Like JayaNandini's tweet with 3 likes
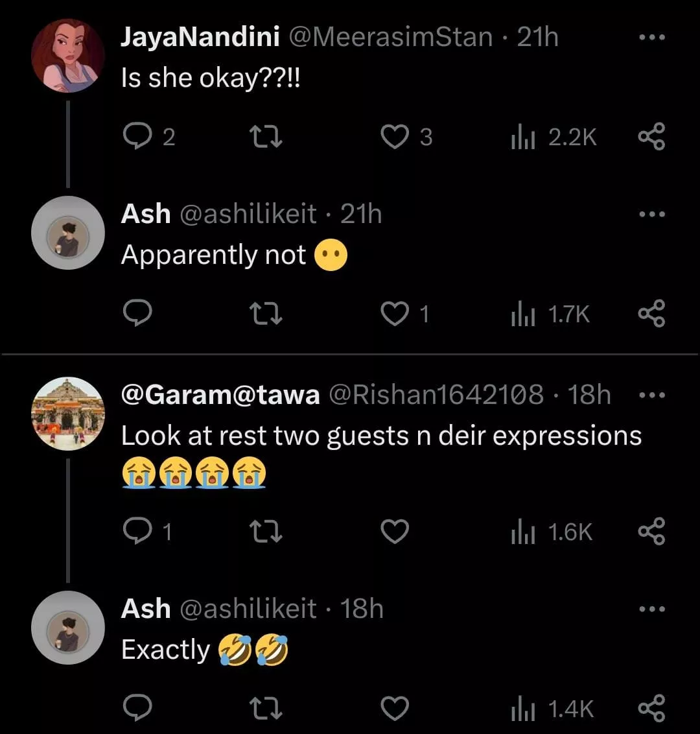The image size is (700, 734). click(395, 137)
